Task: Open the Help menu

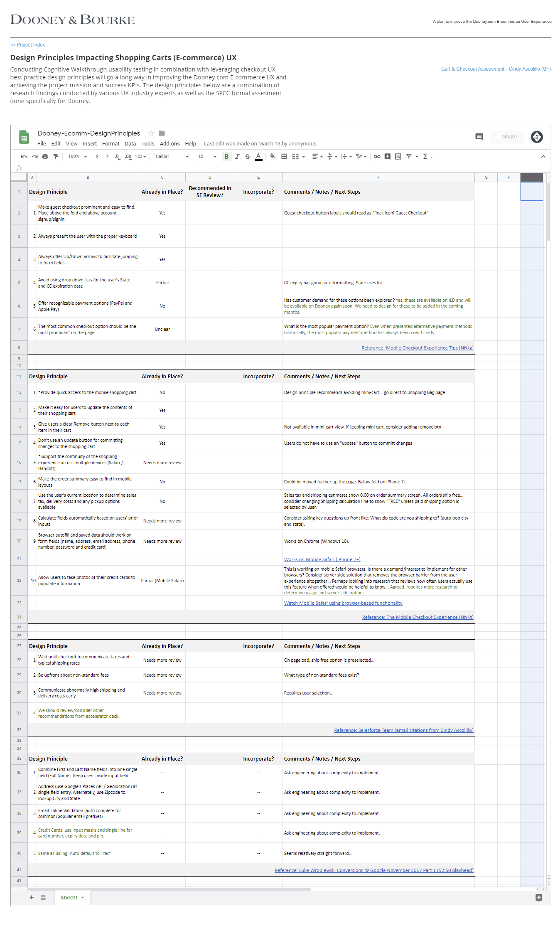Action: click(191, 144)
